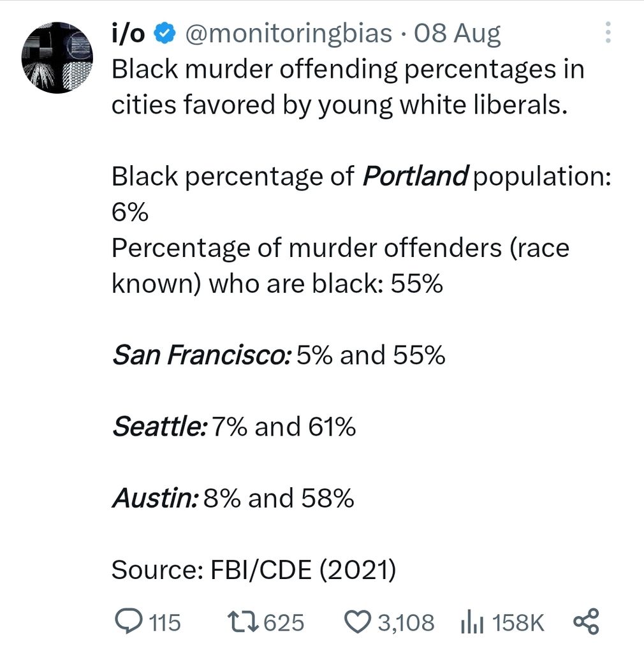This screenshot has width=644, height=653.
Task: Click the retweet arrows icon
Action: coord(243,621)
